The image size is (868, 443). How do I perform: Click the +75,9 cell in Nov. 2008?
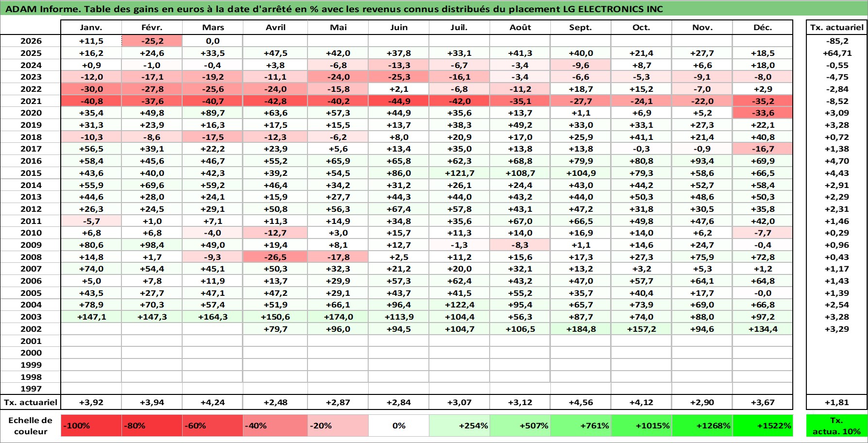[x=702, y=257]
